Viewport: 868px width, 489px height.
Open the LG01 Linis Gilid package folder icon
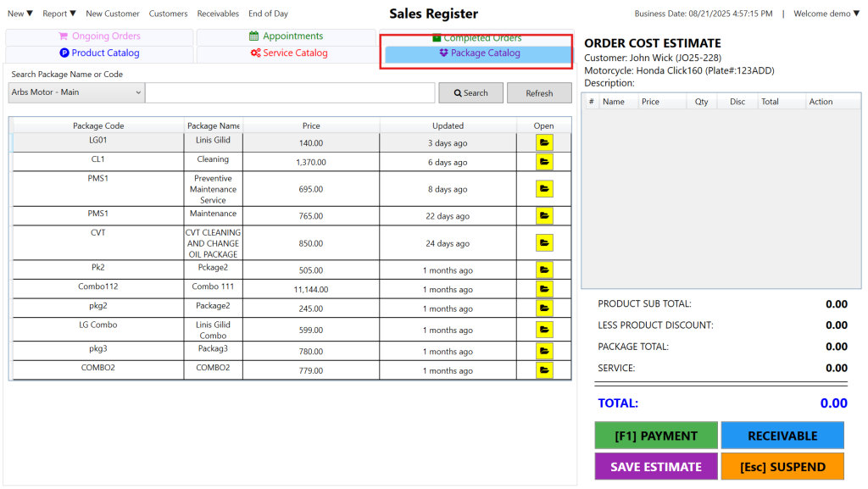[544, 142]
